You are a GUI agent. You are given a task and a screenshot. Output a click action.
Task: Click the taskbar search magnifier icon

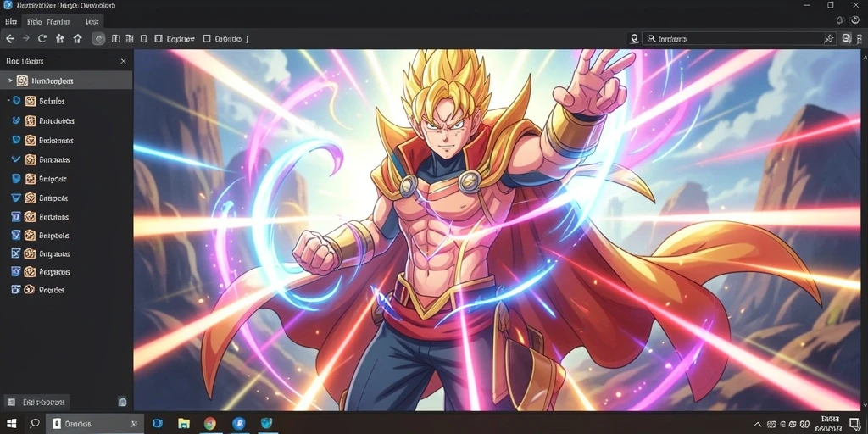point(34,424)
